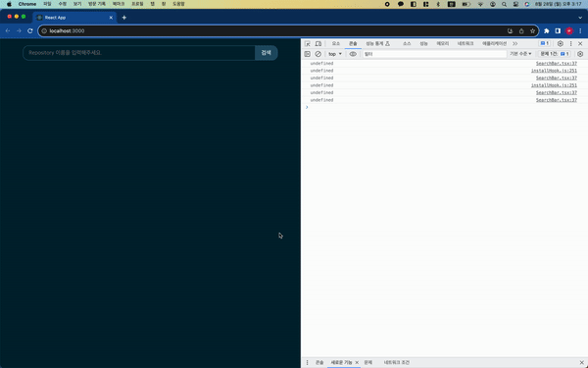Open the 파일 menu in the menu bar
This screenshot has height=368, width=588.
[47, 4]
